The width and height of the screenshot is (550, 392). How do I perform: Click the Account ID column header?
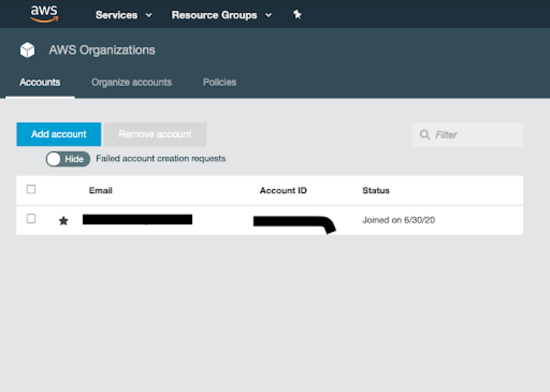click(x=283, y=191)
